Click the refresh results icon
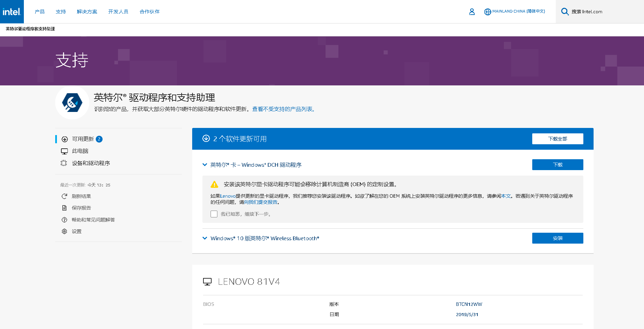 coord(64,196)
